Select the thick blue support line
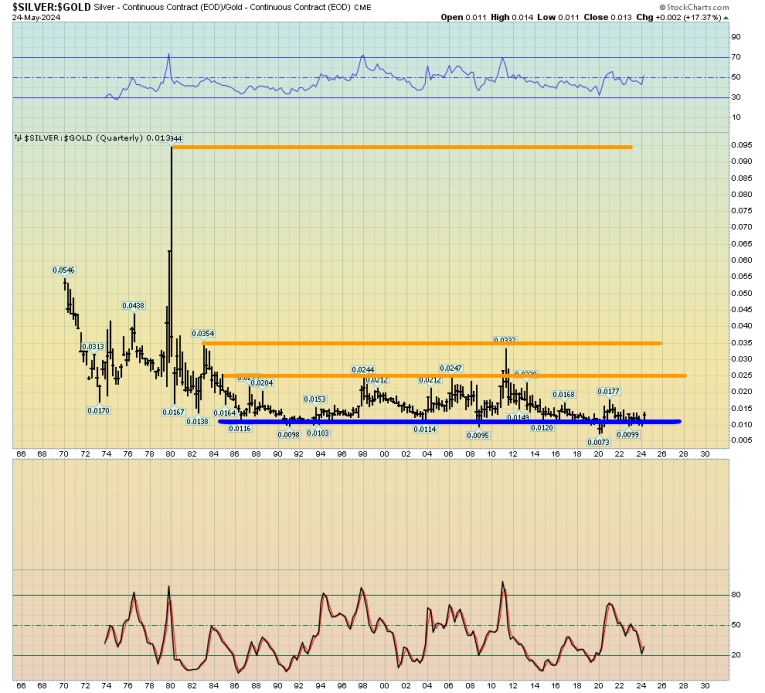Viewport: 765px width, 693px height. 450,421
